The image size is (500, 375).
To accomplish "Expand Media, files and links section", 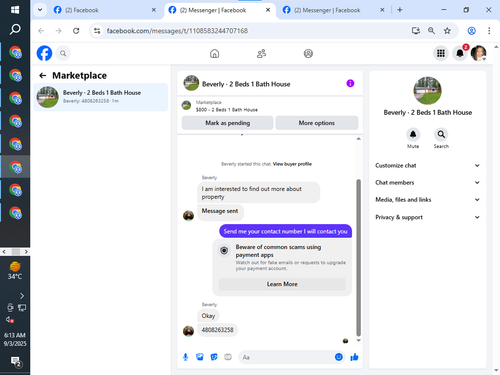I will pyautogui.click(x=427, y=199).
